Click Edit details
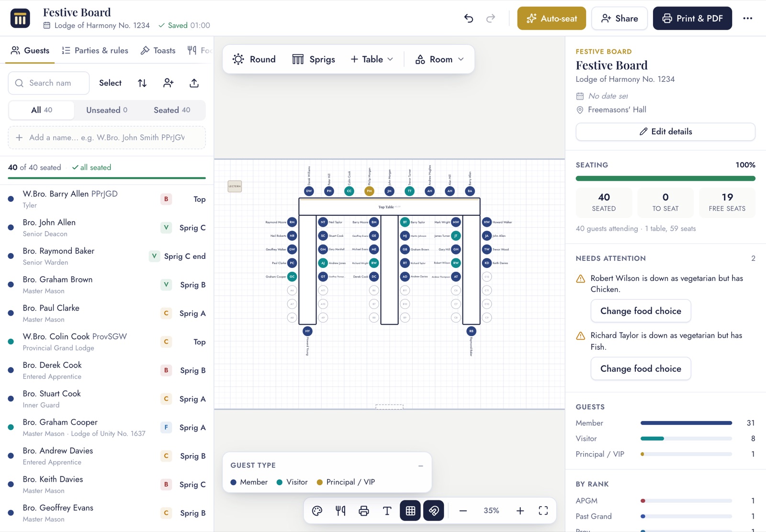Screen dimensions: 766x532 pos(665,132)
